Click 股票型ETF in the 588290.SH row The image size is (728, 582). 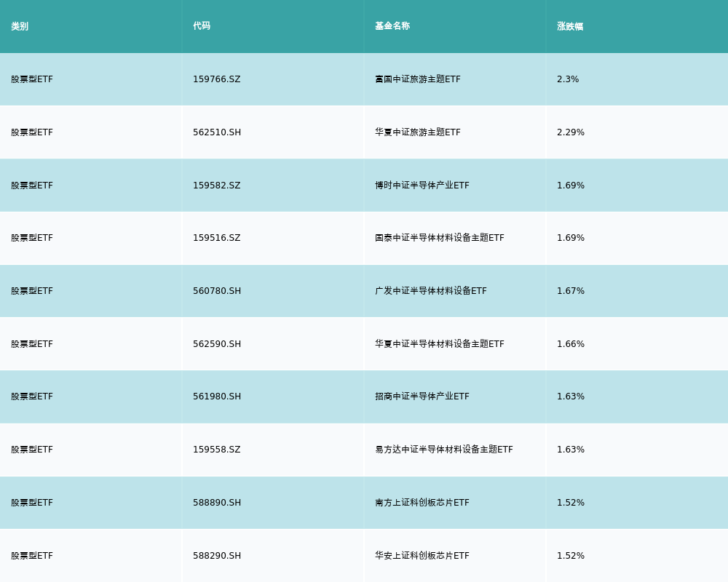point(32,556)
